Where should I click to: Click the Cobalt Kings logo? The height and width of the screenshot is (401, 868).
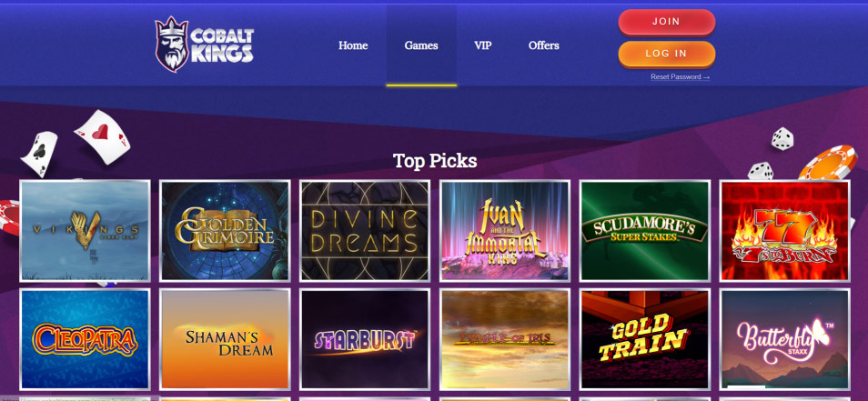pyautogui.click(x=205, y=45)
